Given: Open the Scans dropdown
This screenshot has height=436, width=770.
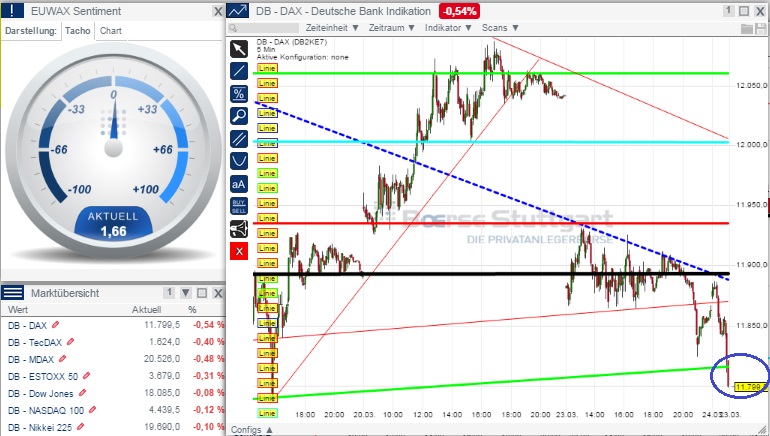Looking at the screenshot, I should point(500,28).
